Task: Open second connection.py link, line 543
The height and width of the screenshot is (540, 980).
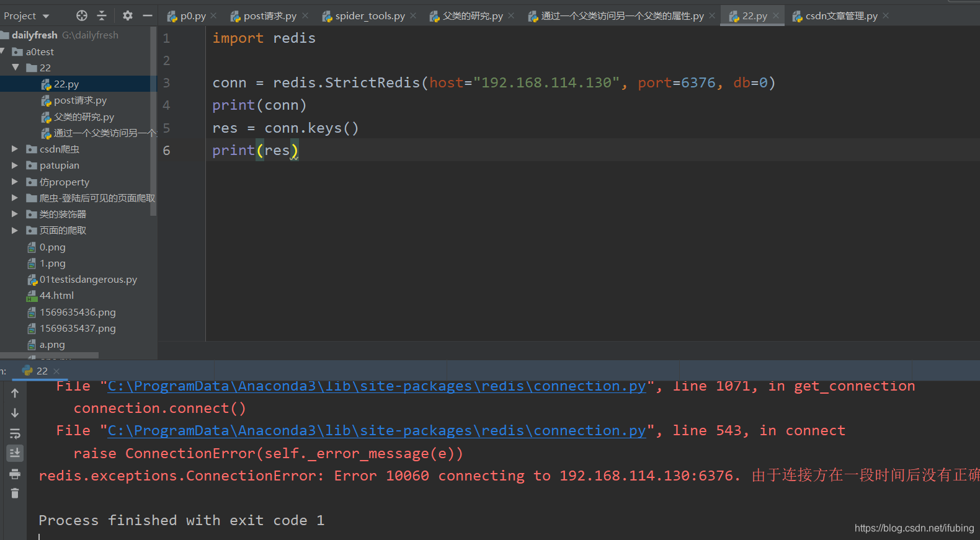Action: pyautogui.click(x=376, y=431)
